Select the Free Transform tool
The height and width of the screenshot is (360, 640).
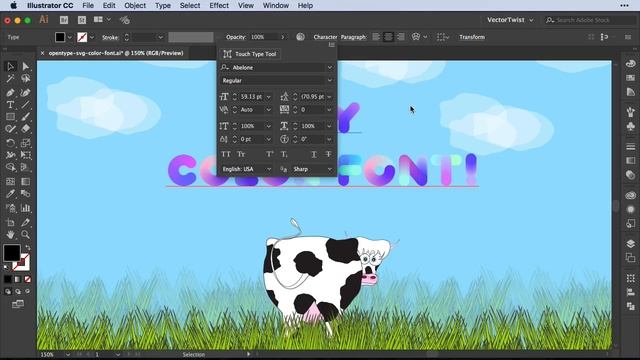(x=25, y=155)
